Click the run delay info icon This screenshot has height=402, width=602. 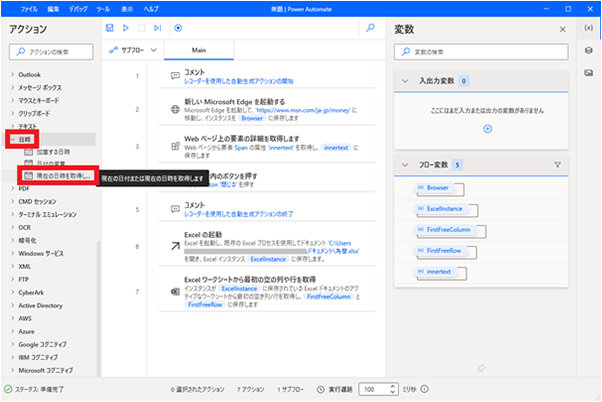pyautogui.click(x=424, y=389)
